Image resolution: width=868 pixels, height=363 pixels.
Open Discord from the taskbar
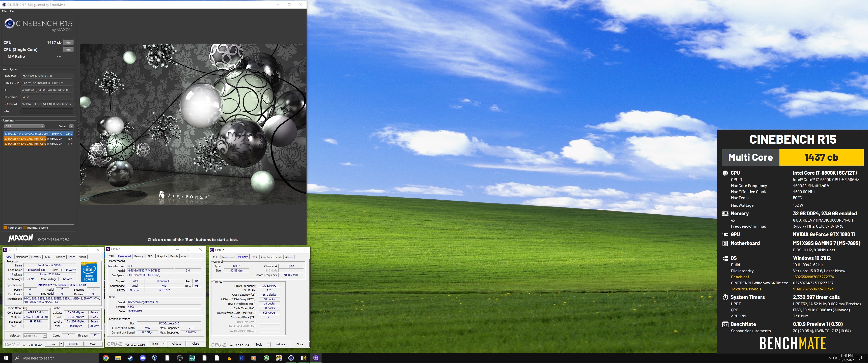point(143,358)
